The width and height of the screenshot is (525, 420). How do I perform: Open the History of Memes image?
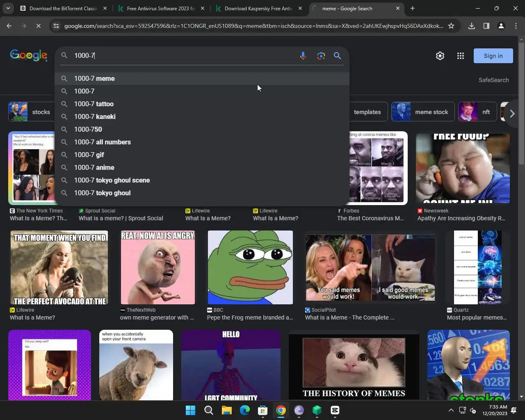pos(354,365)
